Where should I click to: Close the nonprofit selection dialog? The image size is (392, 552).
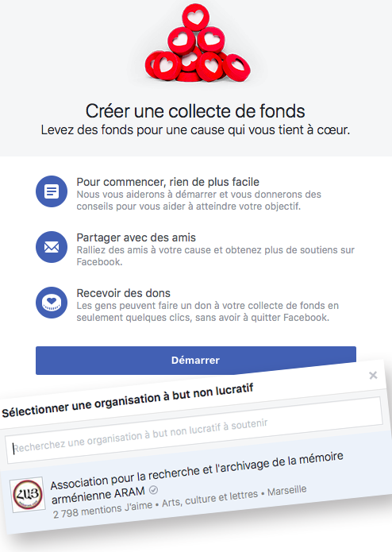[x=373, y=375]
